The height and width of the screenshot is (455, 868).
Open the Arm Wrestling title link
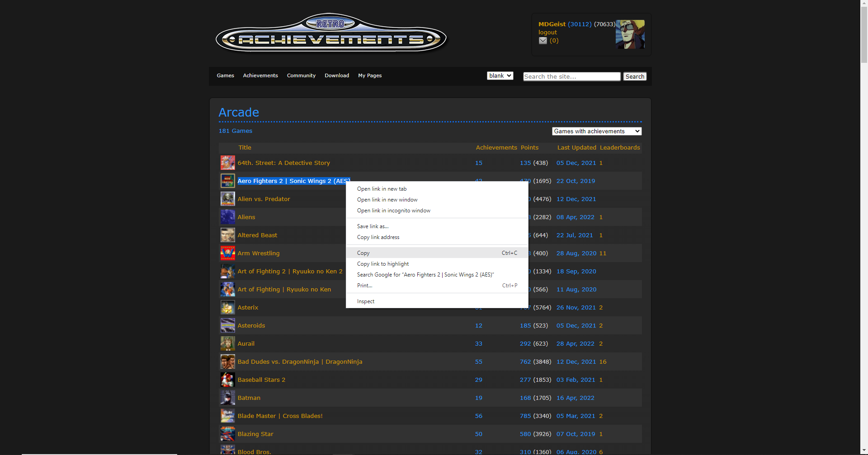pos(259,253)
